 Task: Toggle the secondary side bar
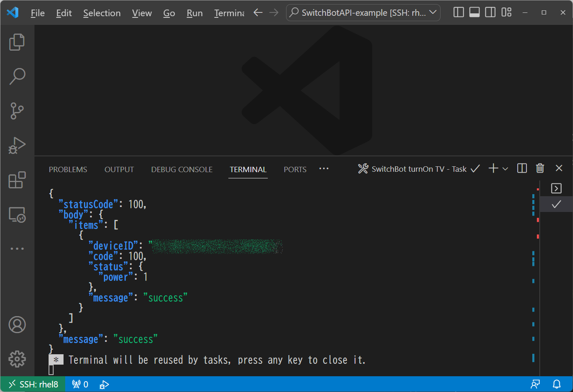click(x=490, y=12)
